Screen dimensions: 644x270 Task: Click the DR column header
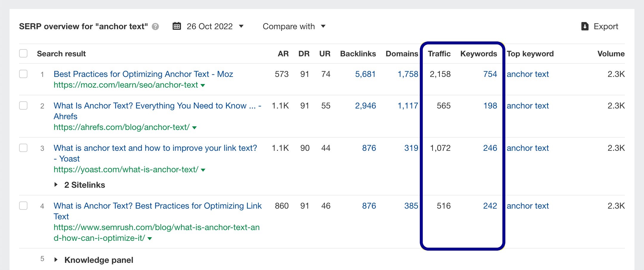click(x=304, y=54)
